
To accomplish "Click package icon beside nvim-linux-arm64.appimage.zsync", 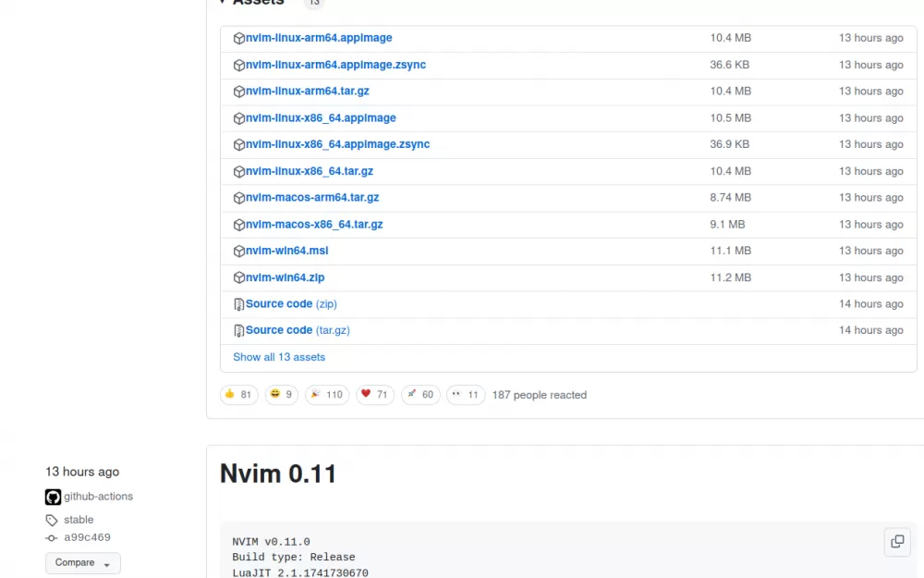I will pyautogui.click(x=238, y=65).
